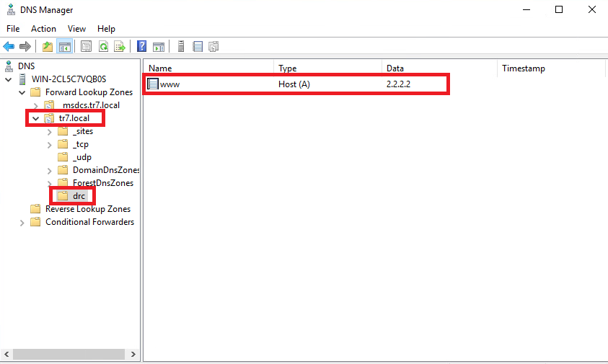Expand the _msdcs.tr7.local zone
608x364 pixels.
point(35,105)
